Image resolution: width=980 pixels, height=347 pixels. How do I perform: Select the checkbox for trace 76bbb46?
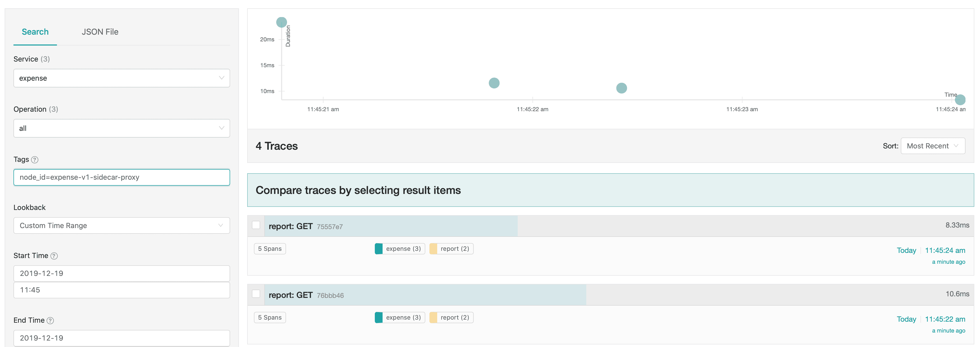(x=256, y=294)
